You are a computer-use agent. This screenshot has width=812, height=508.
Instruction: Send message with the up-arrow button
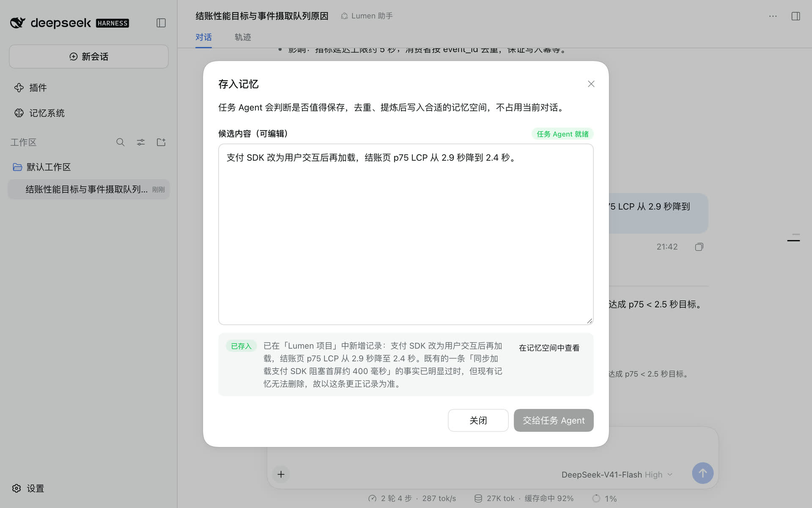click(702, 473)
